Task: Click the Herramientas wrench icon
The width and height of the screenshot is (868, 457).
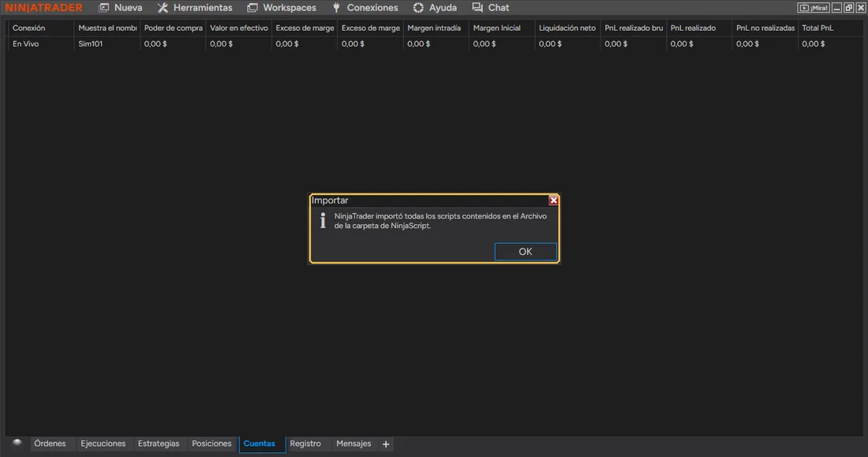Action: pos(163,8)
